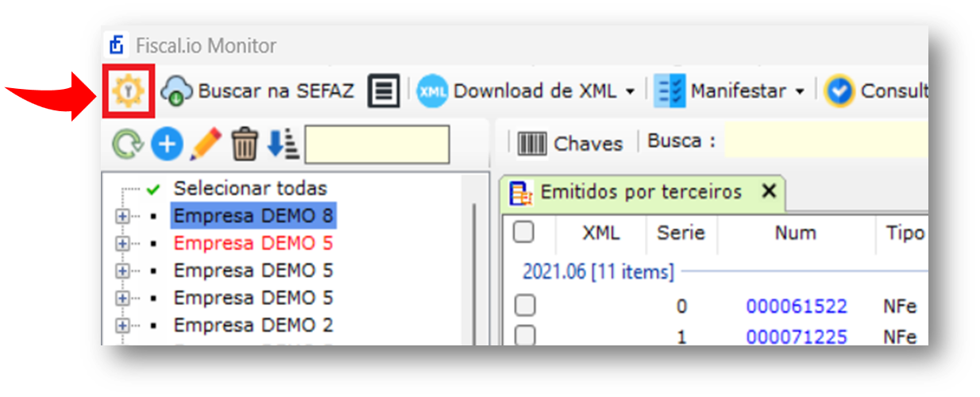
Task: Tick the checkbox for invoice 000071225
Action: coord(524,337)
